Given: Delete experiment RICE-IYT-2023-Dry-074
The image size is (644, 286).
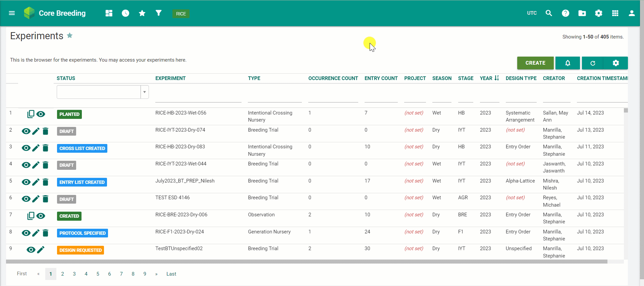Looking at the screenshot, I should coord(46,131).
